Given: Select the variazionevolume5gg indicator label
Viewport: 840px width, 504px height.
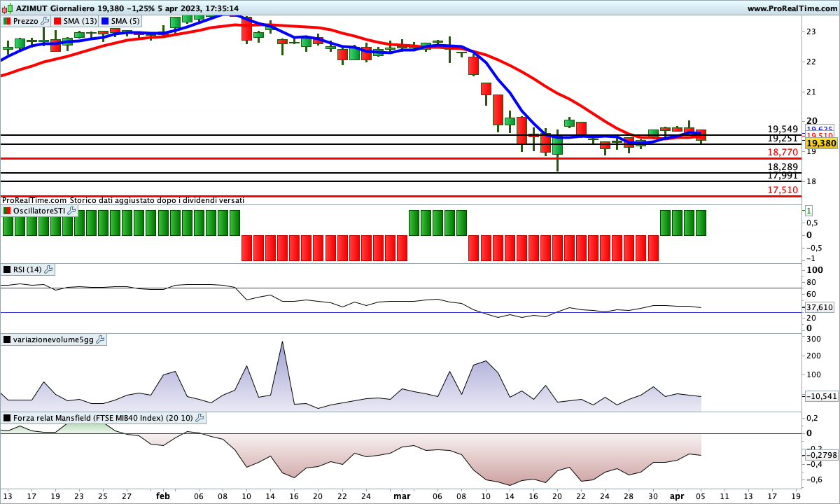Looking at the screenshot, I should [53, 339].
